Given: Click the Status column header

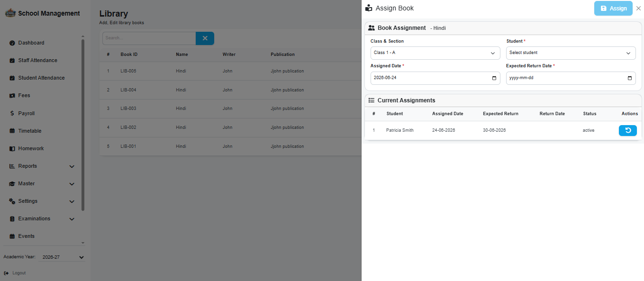Looking at the screenshot, I should (590, 114).
